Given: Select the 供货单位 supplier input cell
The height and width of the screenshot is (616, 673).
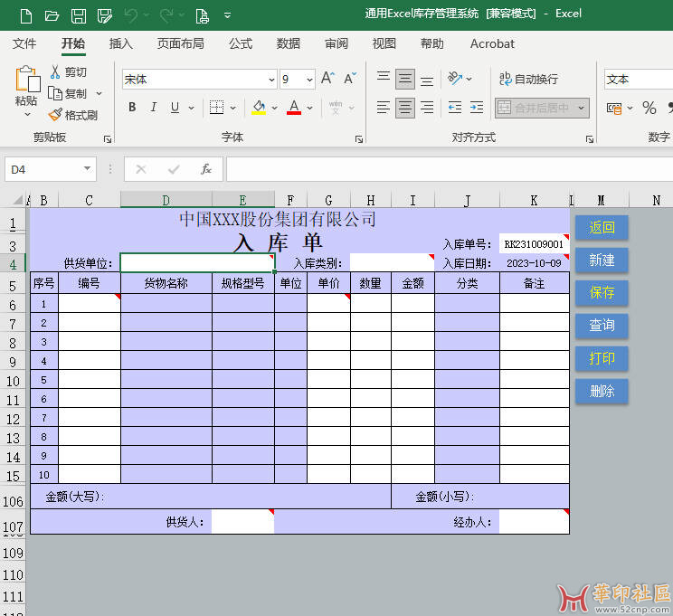Looking at the screenshot, I should coord(197,262).
